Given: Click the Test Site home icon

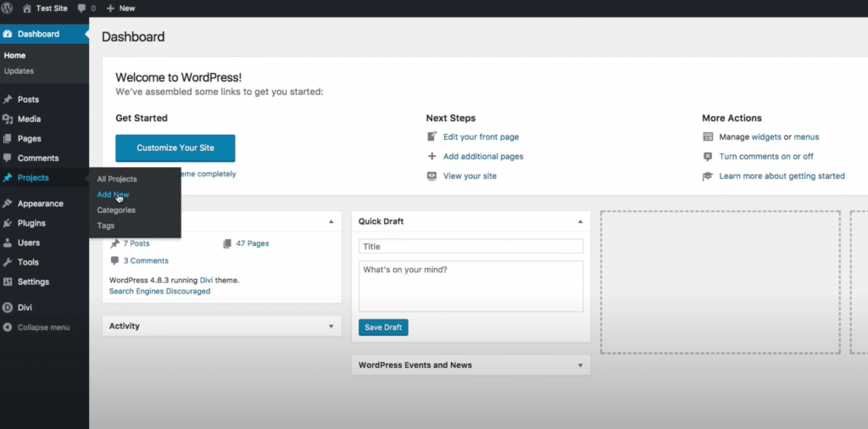Looking at the screenshot, I should click(26, 8).
